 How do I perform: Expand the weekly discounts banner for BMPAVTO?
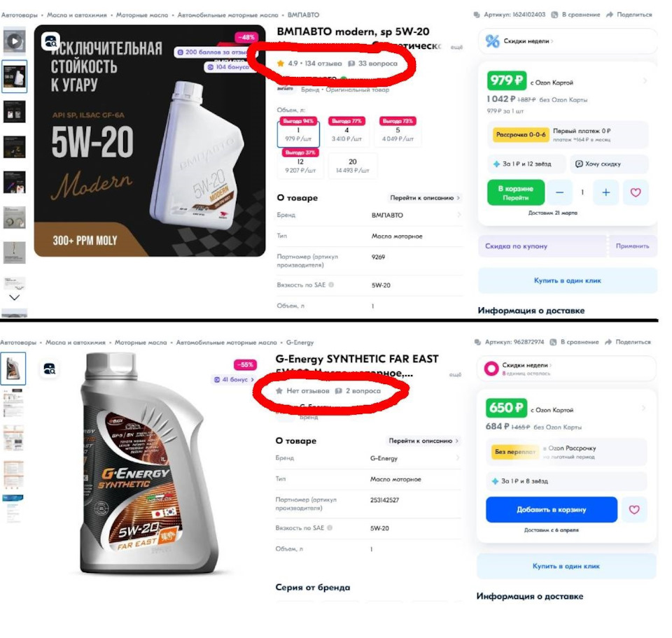[568, 41]
